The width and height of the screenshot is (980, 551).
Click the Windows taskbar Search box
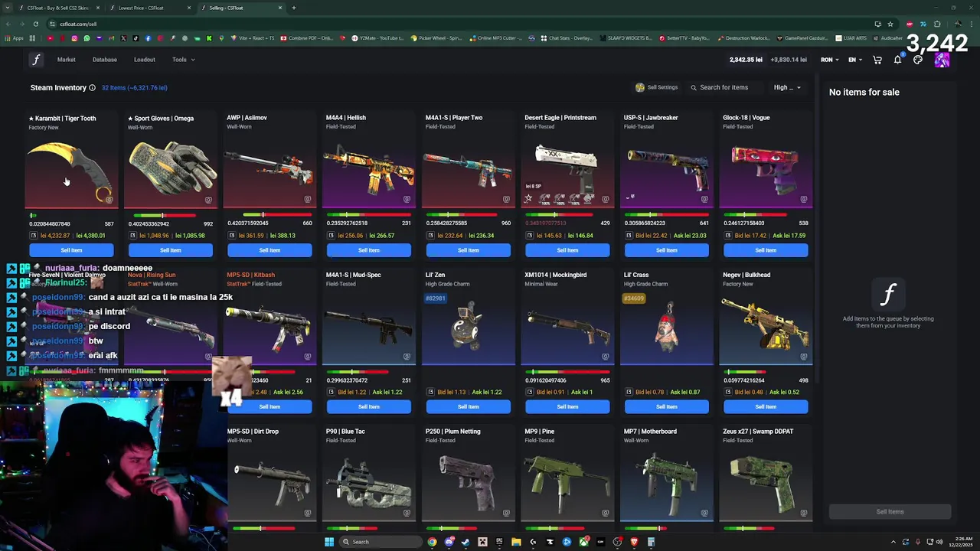pyautogui.click(x=381, y=542)
